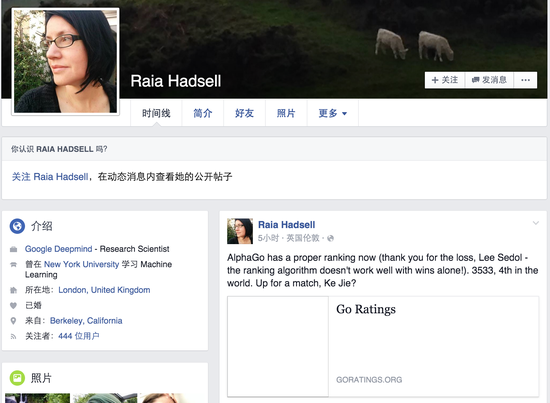Open the Raia Hadsell post author name
Image resolution: width=550 pixels, height=403 pixels.
287,224
